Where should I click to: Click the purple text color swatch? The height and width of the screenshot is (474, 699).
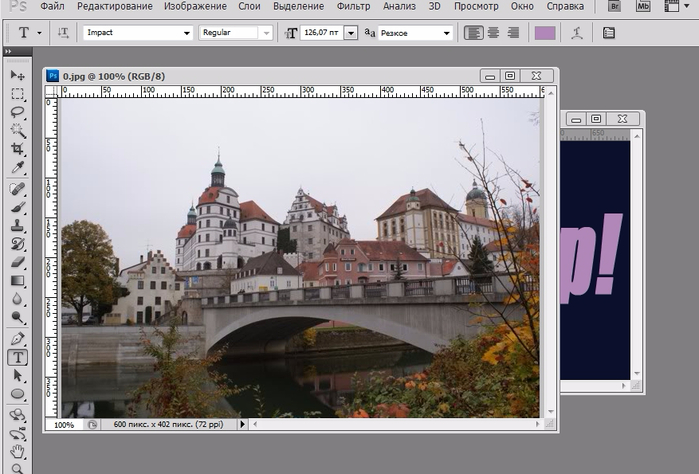point(545,33)
